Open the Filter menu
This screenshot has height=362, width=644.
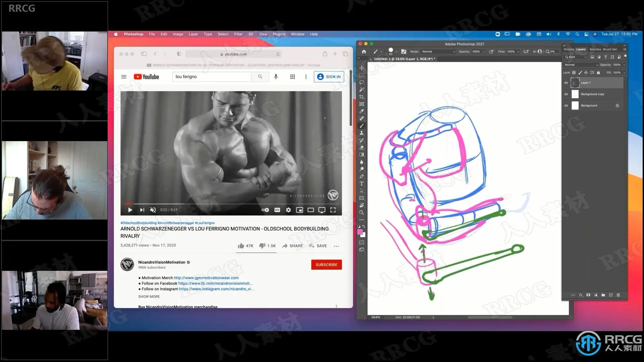(x=238, y=34)
